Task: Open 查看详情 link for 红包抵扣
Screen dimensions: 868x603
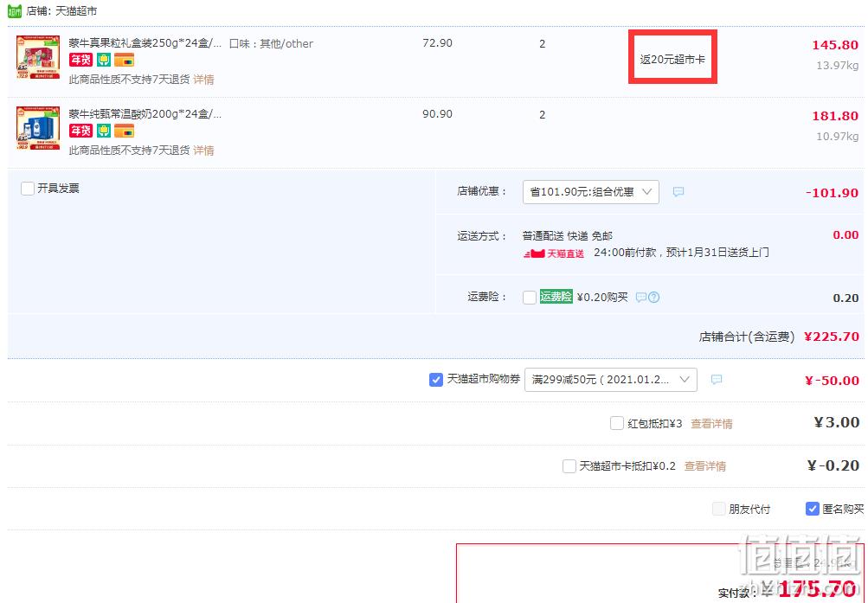Action: click(712, 424)
